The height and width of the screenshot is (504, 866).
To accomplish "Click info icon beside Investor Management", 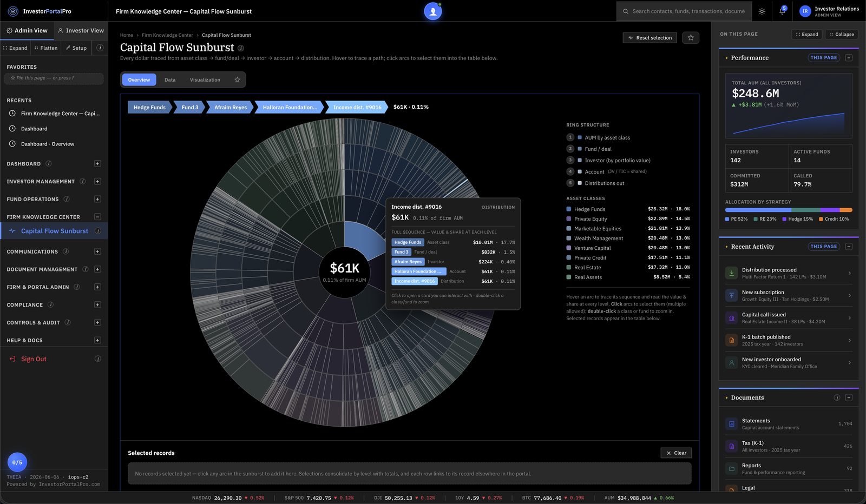I will coord(83,181).
